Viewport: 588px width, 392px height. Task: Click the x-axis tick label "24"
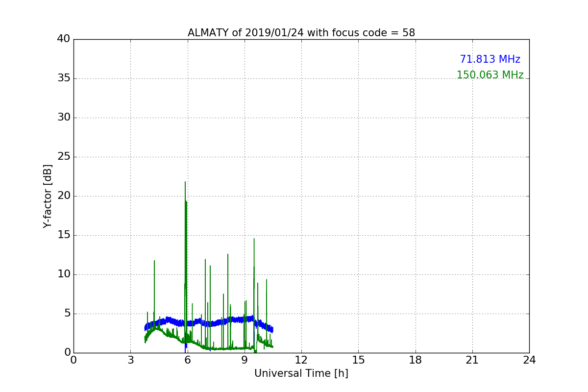pyautogui.click(x=529, y=360)
